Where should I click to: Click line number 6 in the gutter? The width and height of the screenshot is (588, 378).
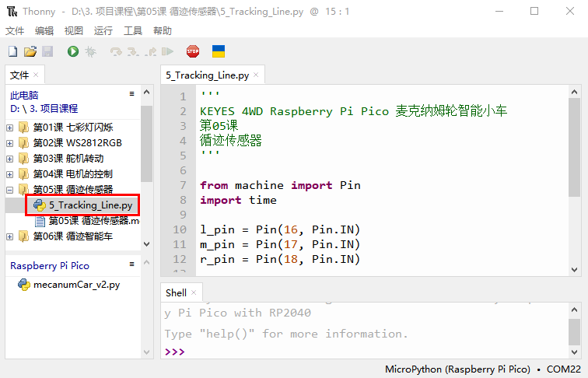(183, 170)
